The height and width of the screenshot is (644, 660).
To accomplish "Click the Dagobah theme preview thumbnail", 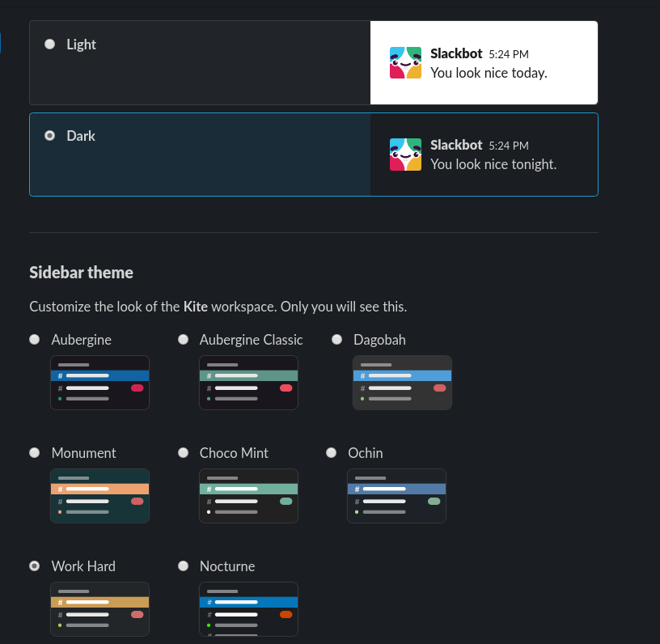I will pos(402,383).
